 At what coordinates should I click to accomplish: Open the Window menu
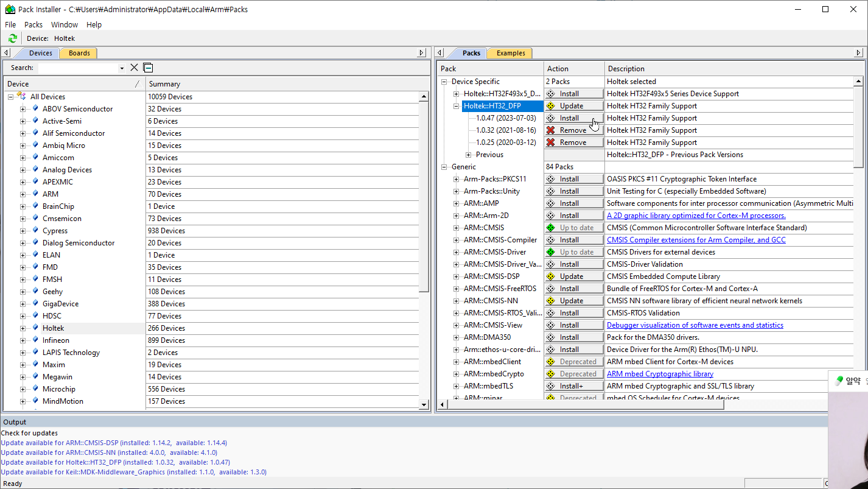tap(65, 25)
